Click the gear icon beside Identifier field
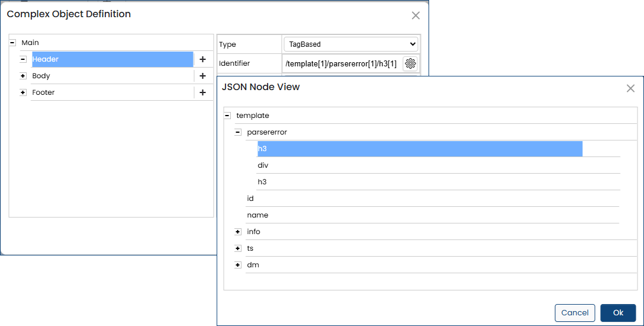Screen dimensions: 644x326 coord(410,63)
